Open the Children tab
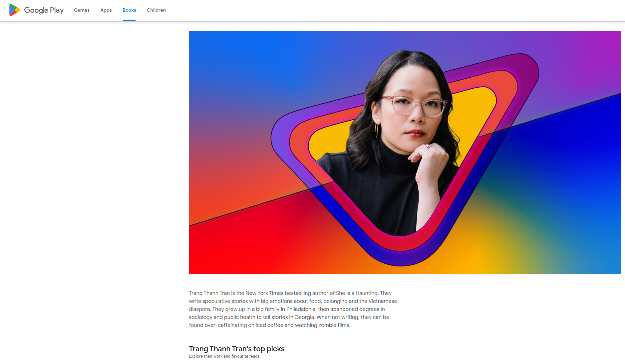This screenshot has width=625, height=364. (156, 10)
